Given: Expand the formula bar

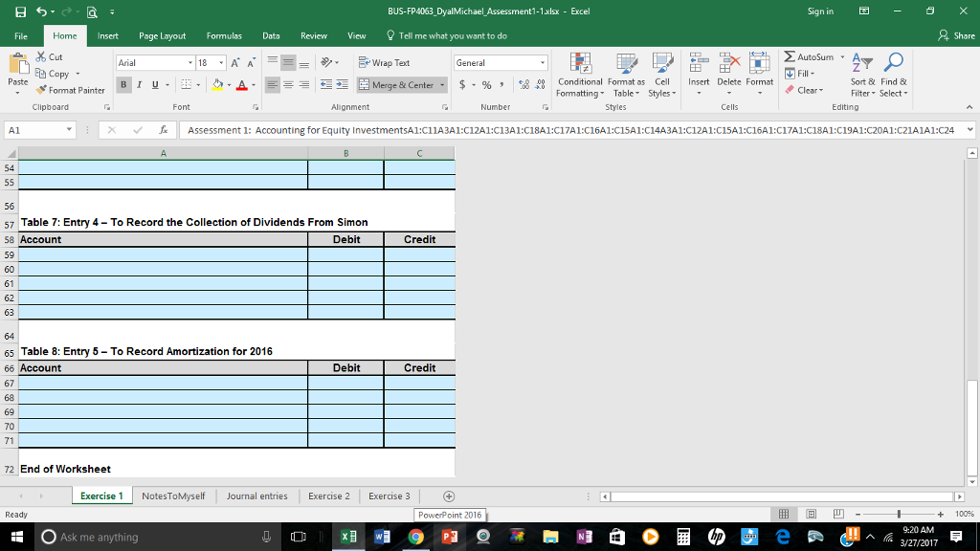Looking at the screenshot, I should pyautogui.click(x=969, y=130).
